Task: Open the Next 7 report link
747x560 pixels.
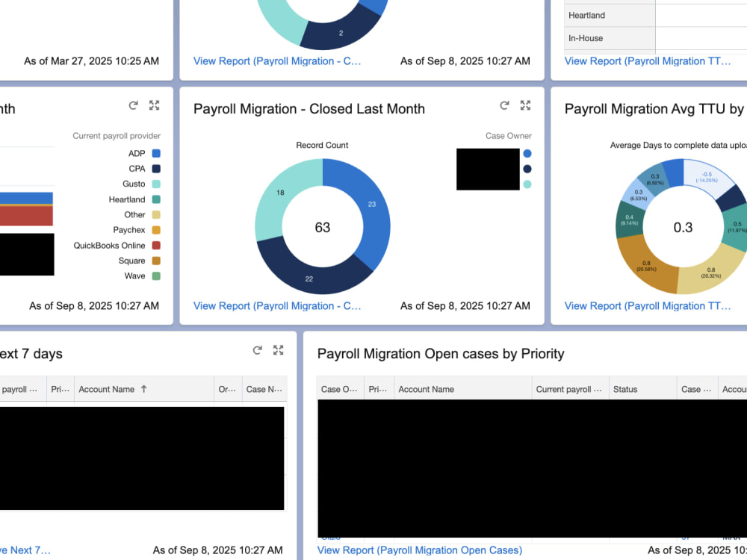Action: (x=25, y=550)
